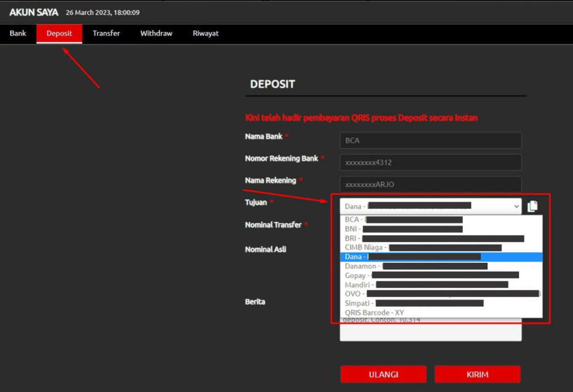Image resolution: width=573 pixels, height=392 pixels.
Task: Switch to the Transfer tab
Action: point(106,34)
